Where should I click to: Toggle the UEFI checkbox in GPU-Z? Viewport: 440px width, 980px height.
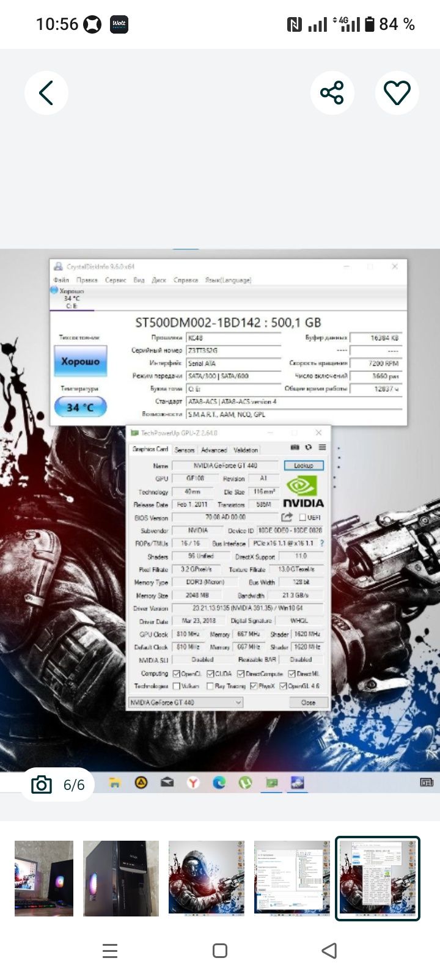tap(302, 517)
